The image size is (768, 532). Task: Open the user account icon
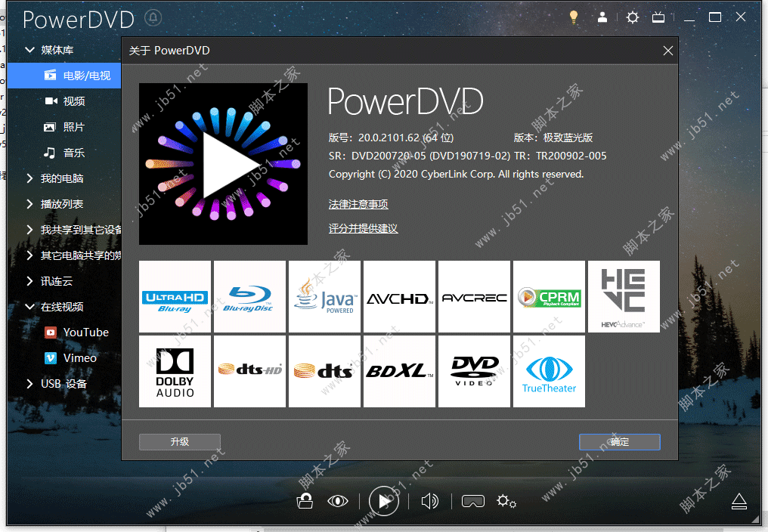coord(602,17)
